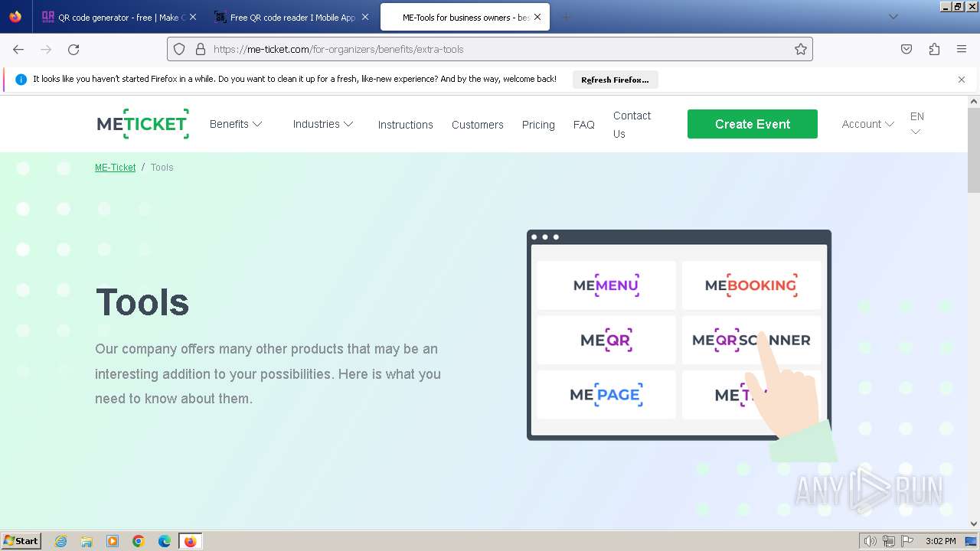Launch Edge from the taskbar
980x551 pixels.
165,541
